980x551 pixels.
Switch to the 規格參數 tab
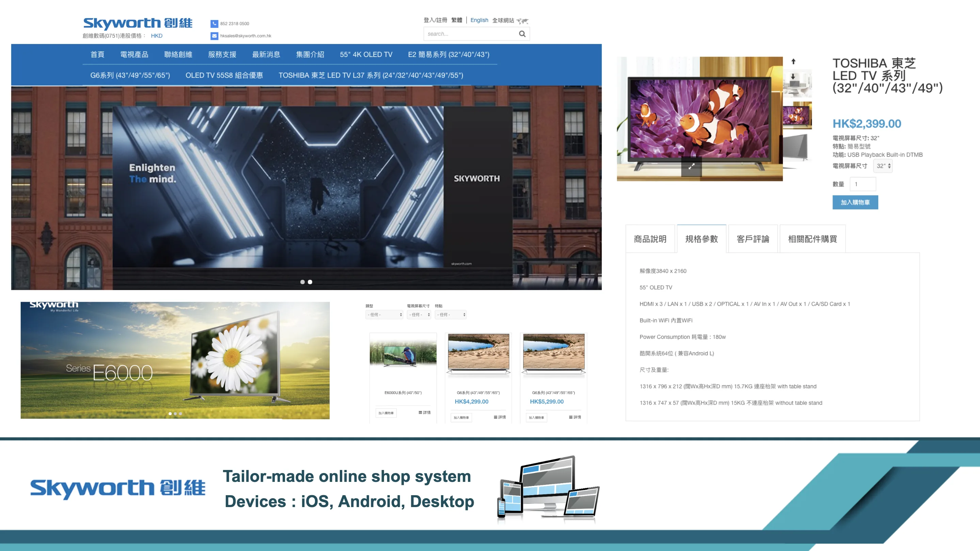pyautogui.click(x=701, y=239)
